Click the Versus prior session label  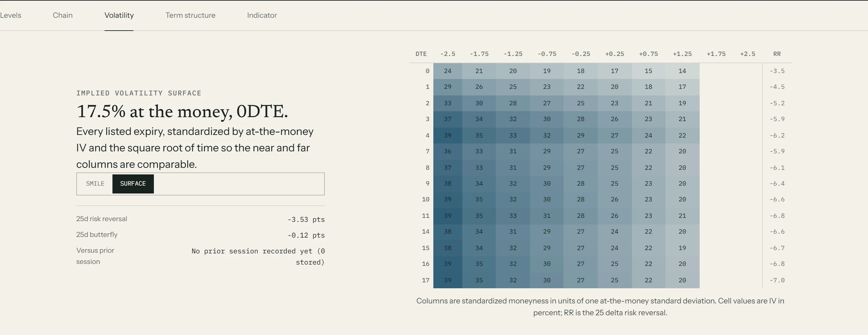coord(95,256)
